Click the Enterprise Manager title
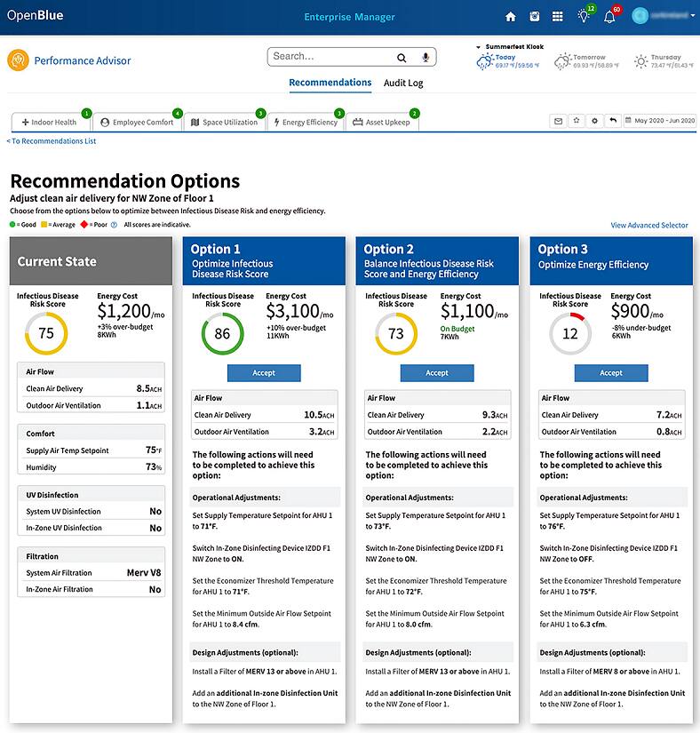This screenshot has height=733, width=700. tap(349, 17)
